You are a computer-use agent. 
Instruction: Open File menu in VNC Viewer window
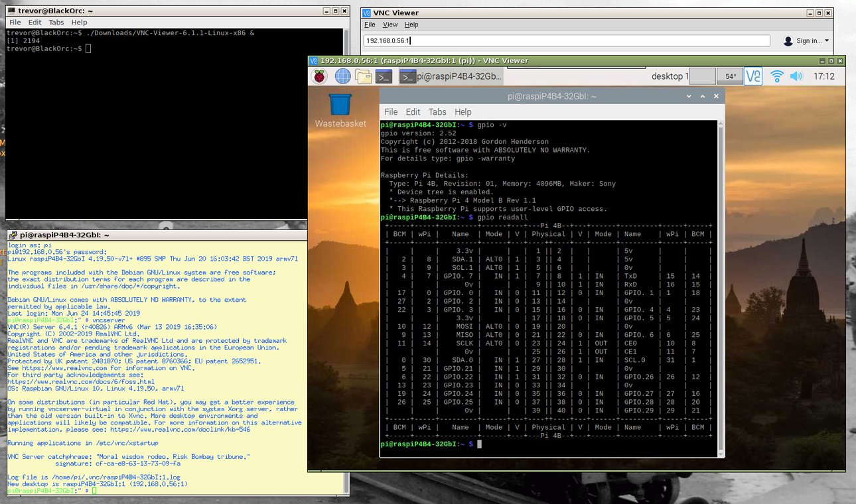coord(370,25)
